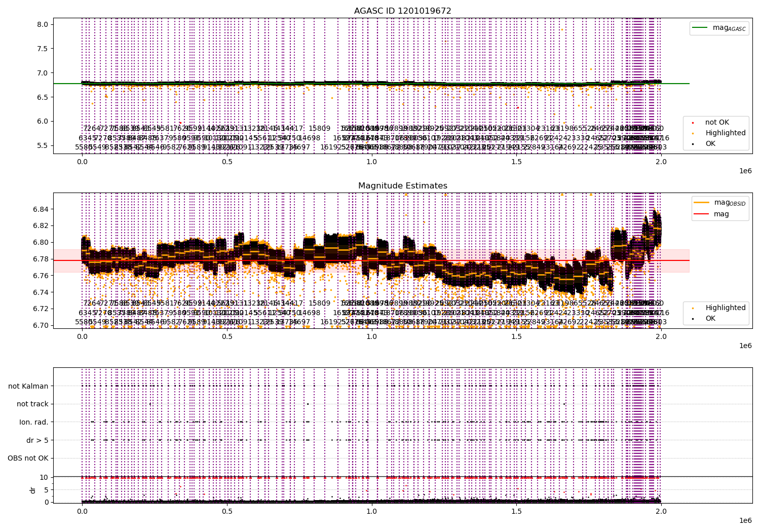Click the 1.5 x-axis tick of bottom plot

point(516,512)
